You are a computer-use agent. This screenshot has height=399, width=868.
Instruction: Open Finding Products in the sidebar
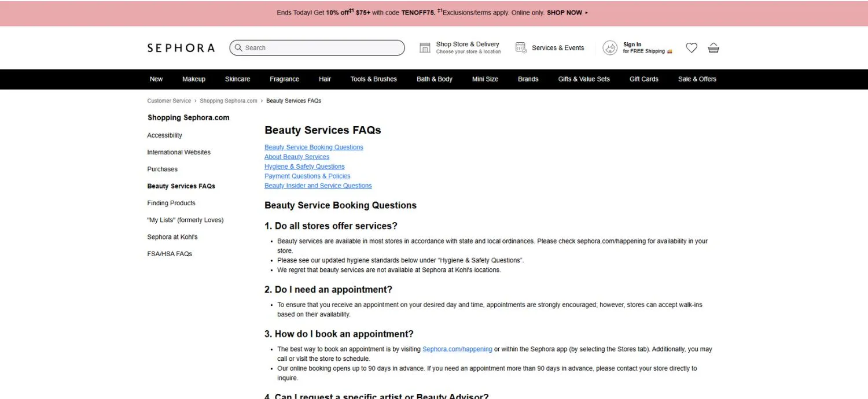pos(171,203)
